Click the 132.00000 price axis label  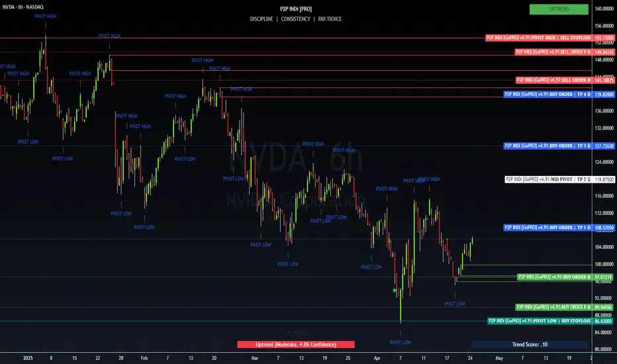coord(604,128)
